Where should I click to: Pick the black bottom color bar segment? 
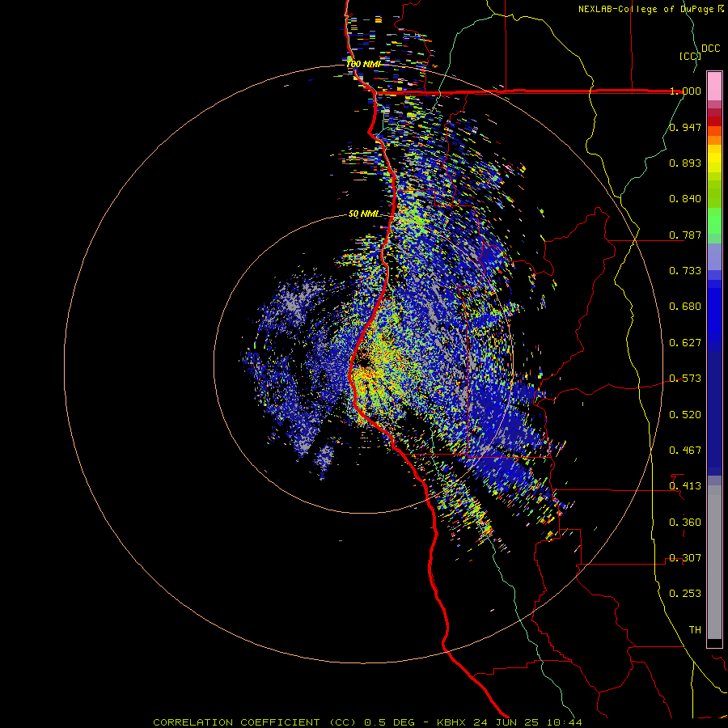pos(714,642)
